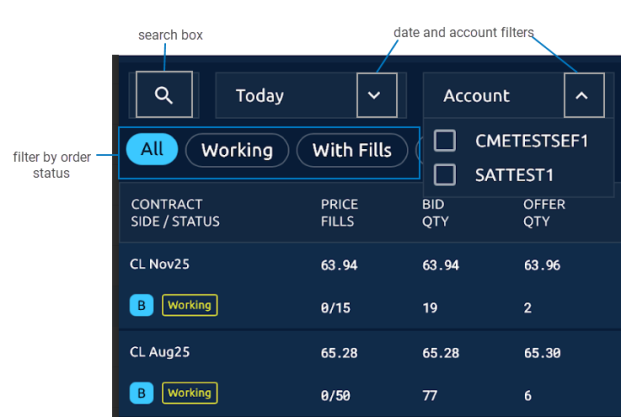Select the 0/50 fills value for CL Aug25
Image resolution: width=621 pixels, height=417 pixels.
click(x=336, y=394)
